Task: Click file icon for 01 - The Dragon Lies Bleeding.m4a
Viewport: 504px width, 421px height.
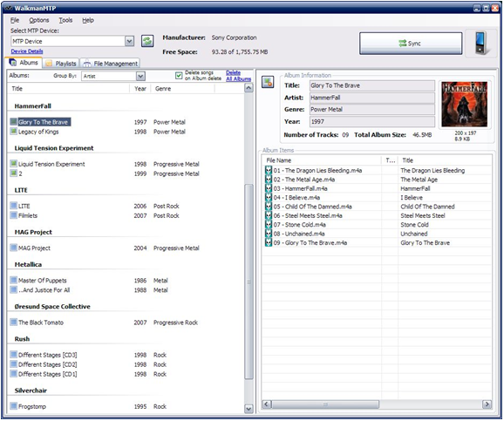Action: pos(268,170)
